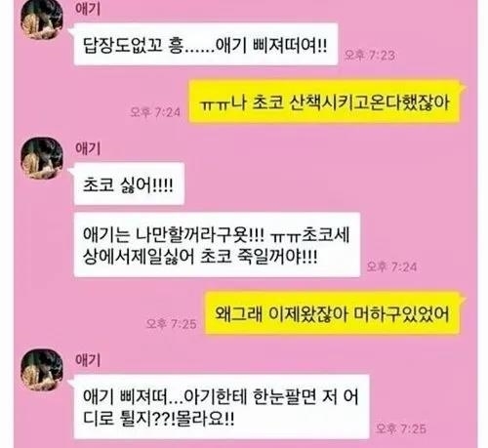The height and width of the screenshot is (448, 488).
Task: Select the yellow 왜그래 이제왔잖아 bubble
Action: click(x=332, y=313)
